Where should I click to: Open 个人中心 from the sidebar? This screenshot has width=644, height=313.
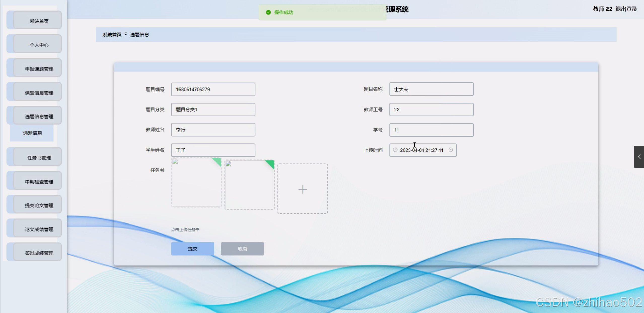point(38,44)
